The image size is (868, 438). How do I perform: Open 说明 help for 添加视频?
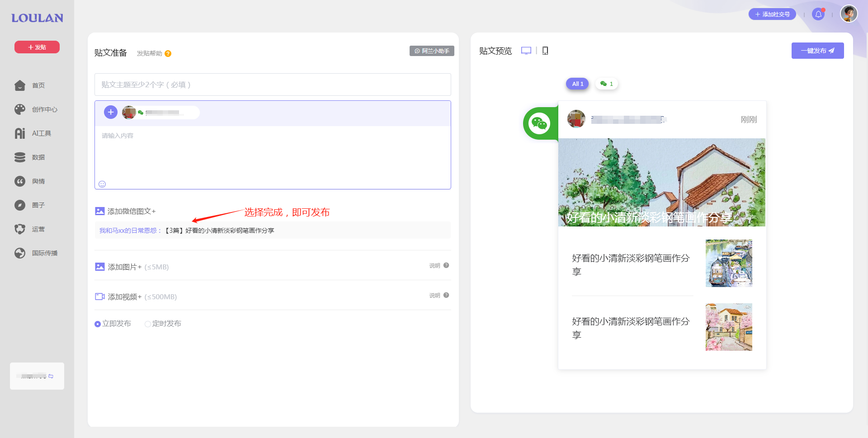(x=439, y=295)
